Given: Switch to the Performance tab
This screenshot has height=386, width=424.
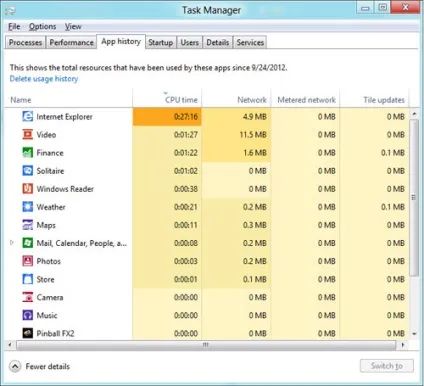Looking at the screenshot, I should [x=71, y=42].
